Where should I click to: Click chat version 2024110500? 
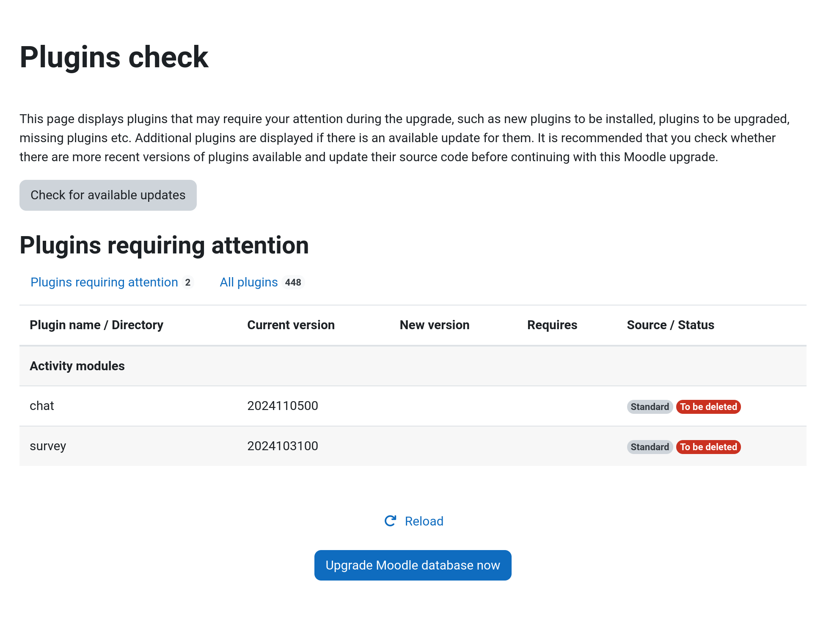coord(283,406)
